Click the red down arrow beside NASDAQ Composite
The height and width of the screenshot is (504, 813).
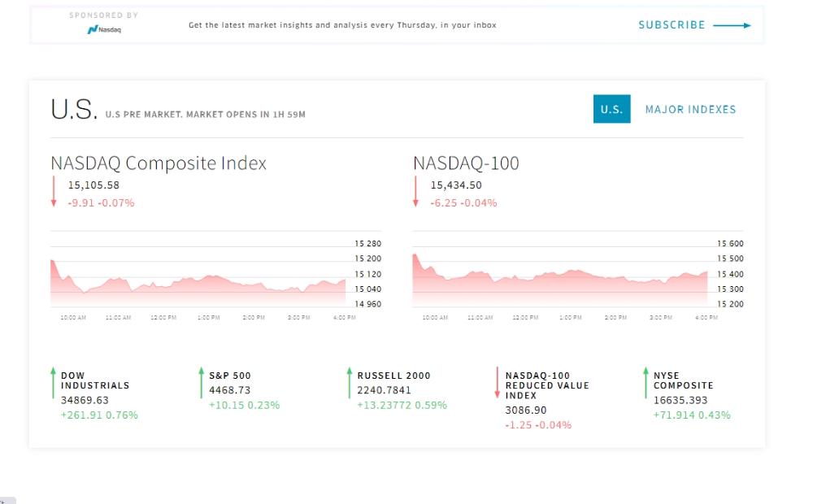pos(54,191)
